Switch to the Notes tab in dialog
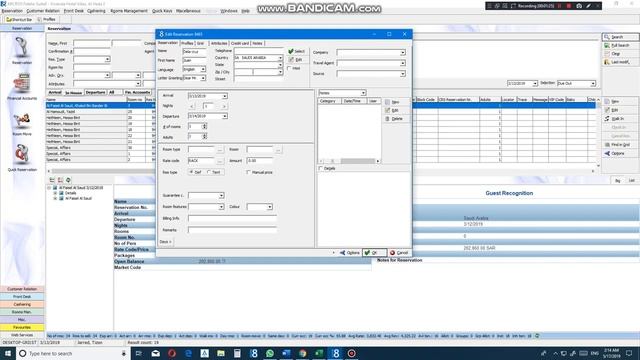This screenshot has width=640, height=360. point(257,43)
